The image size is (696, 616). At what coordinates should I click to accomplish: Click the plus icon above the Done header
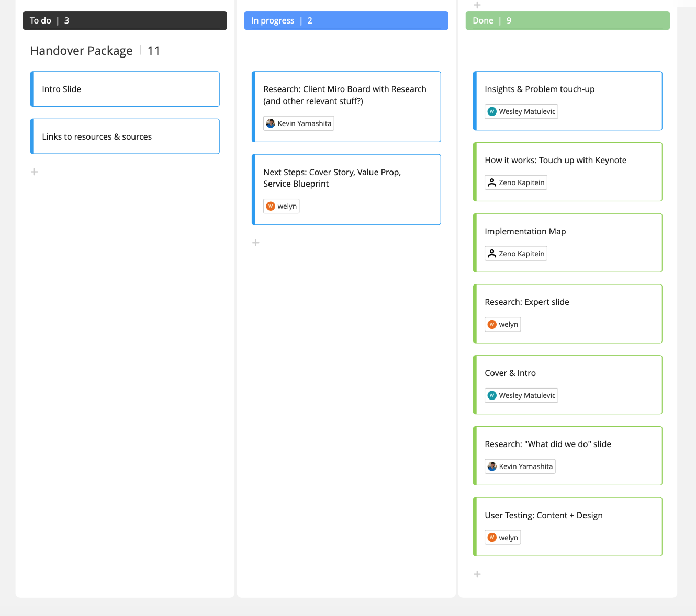coord(477,5)
